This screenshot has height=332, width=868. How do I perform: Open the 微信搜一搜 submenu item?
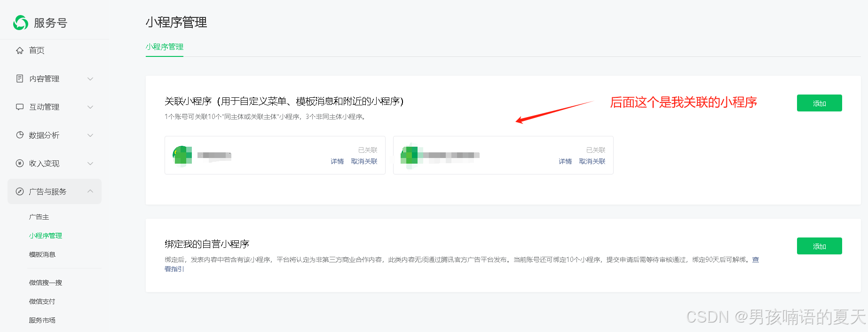pos(46,283)
